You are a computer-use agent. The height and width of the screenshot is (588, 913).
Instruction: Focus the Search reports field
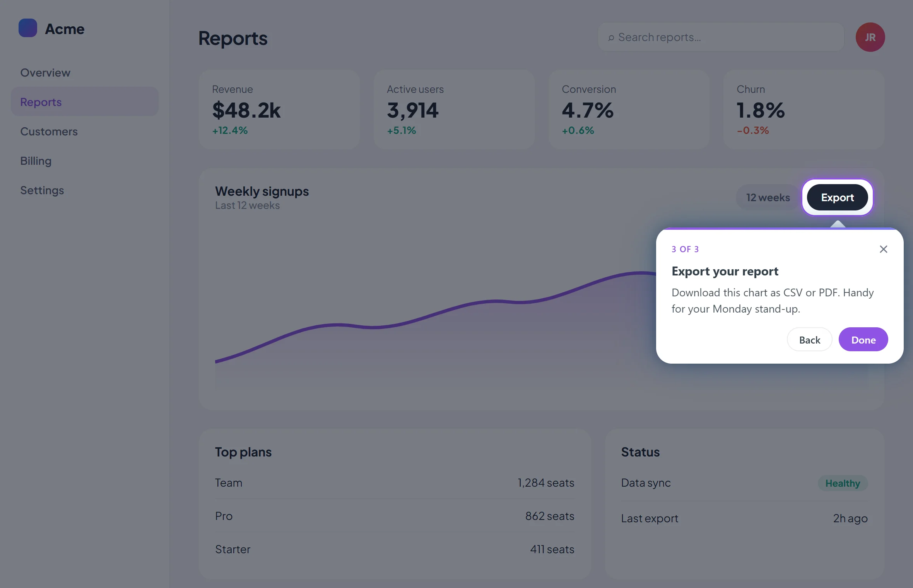[721, 37]
